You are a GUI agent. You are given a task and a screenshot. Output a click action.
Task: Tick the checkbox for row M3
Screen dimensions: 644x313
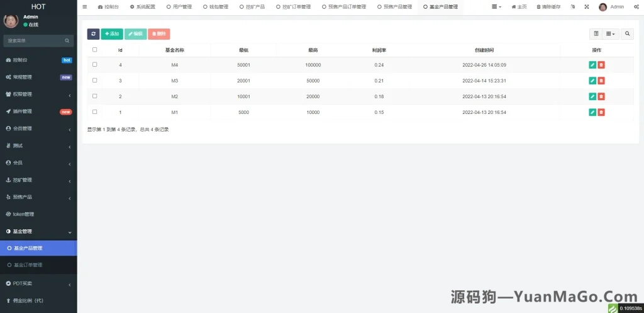click(95, 80)
